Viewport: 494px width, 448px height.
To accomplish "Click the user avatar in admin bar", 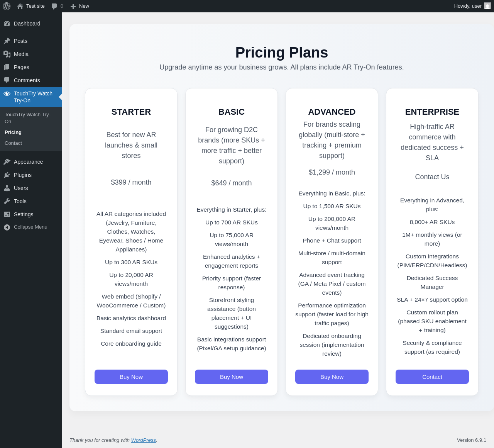I will (487, 6).
